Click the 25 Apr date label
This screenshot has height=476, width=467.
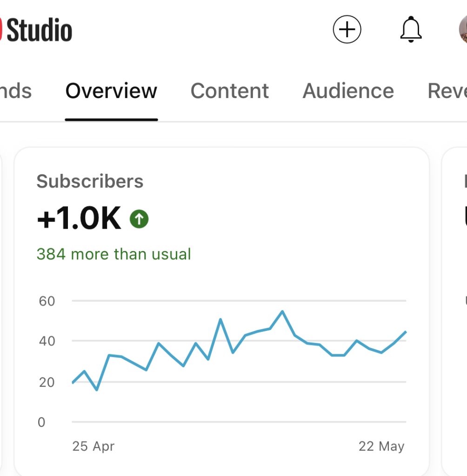[93, 446]
